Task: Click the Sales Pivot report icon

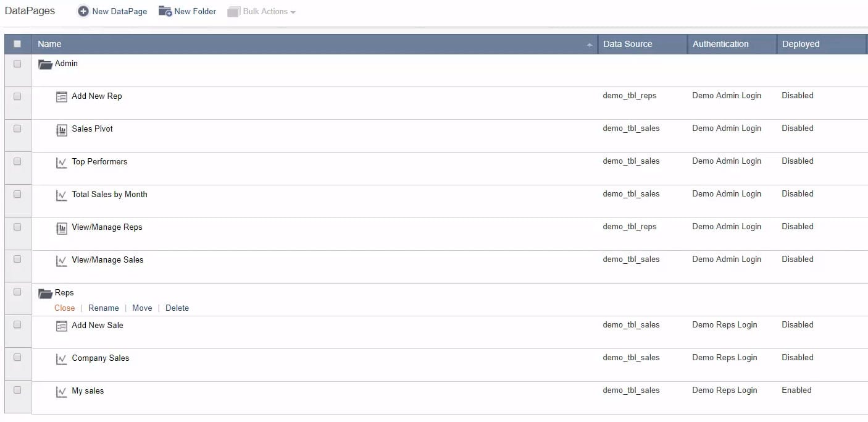Action: click(61, 130)
